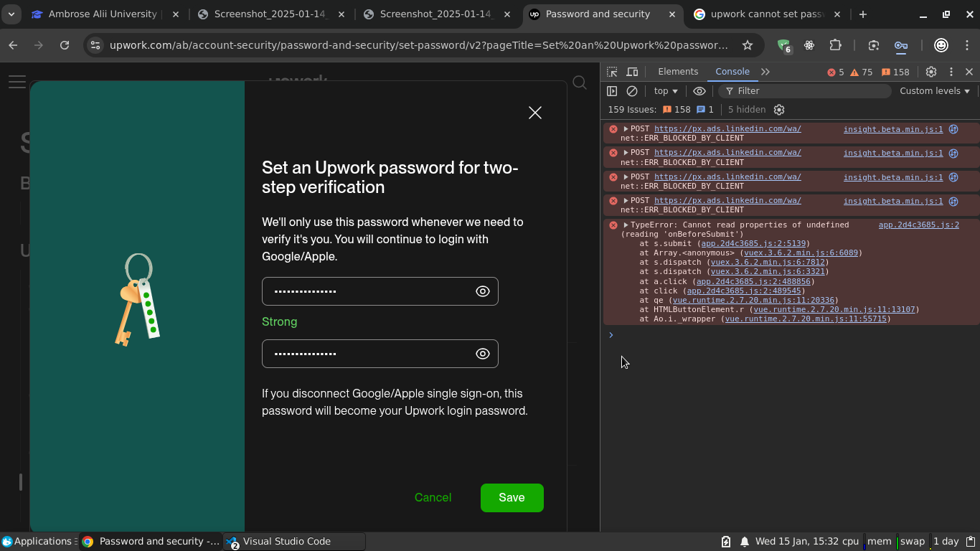Show the console sidebar

click(612, 91)
